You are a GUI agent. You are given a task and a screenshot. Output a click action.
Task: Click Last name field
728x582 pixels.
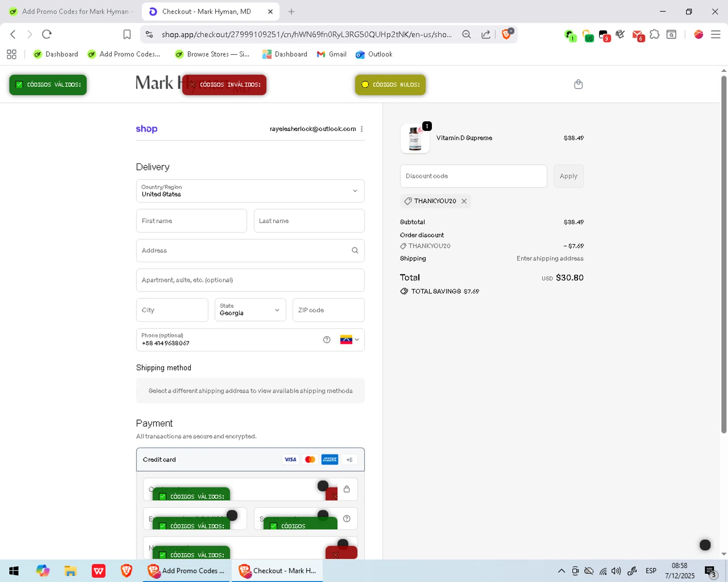click(x=309, y=221)
